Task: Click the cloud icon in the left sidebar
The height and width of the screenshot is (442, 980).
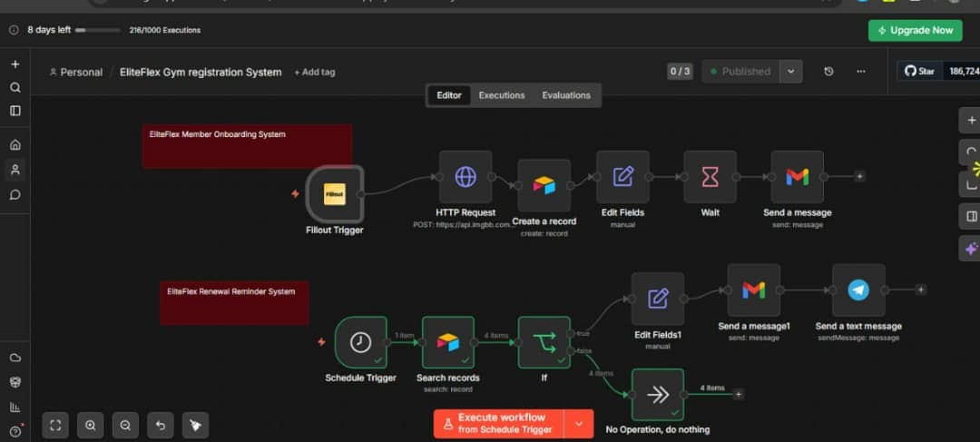Action: pyautogui.click(x=15, y=358)
